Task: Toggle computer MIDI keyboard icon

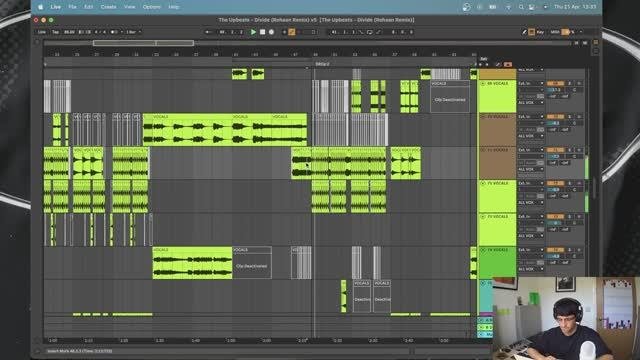Action: click(x=531, y=32)
